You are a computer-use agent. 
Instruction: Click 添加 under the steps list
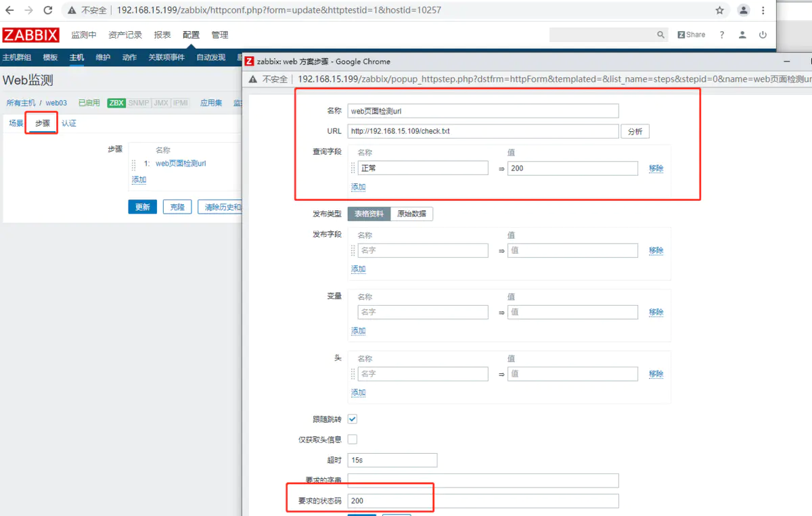(139, 180)
